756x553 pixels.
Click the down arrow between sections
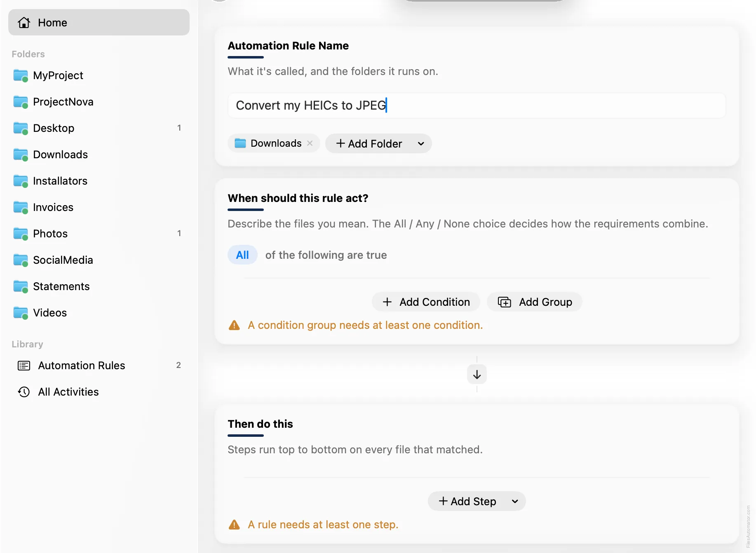click(477, 375)
